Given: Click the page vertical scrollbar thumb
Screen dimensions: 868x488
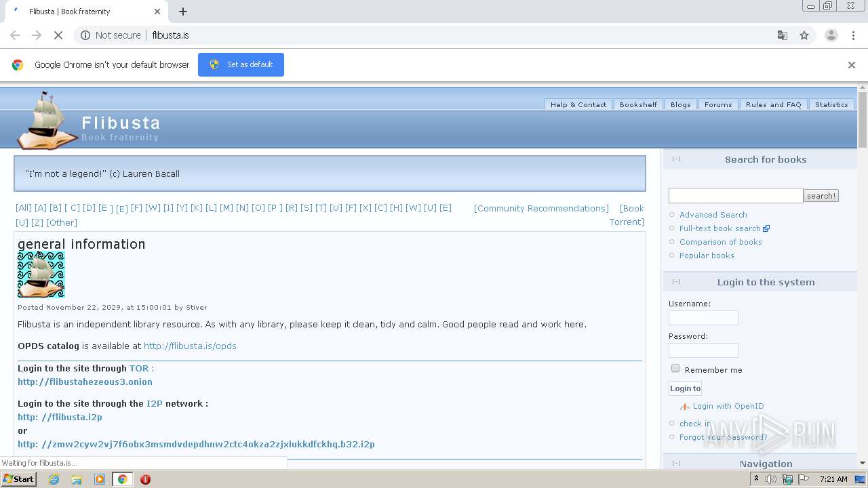Looking at the screenshot, I should [x=863, y=120].
